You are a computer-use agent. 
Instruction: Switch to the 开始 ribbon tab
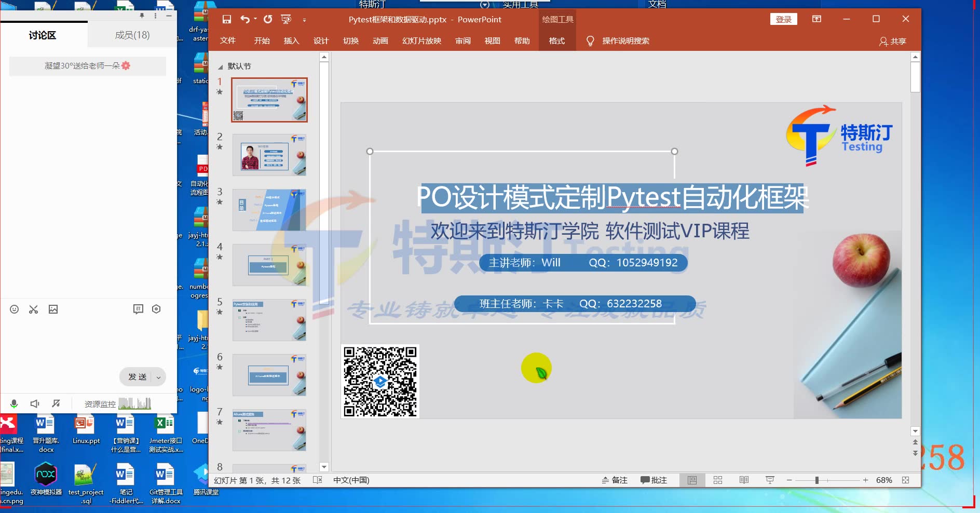(262, 40)
